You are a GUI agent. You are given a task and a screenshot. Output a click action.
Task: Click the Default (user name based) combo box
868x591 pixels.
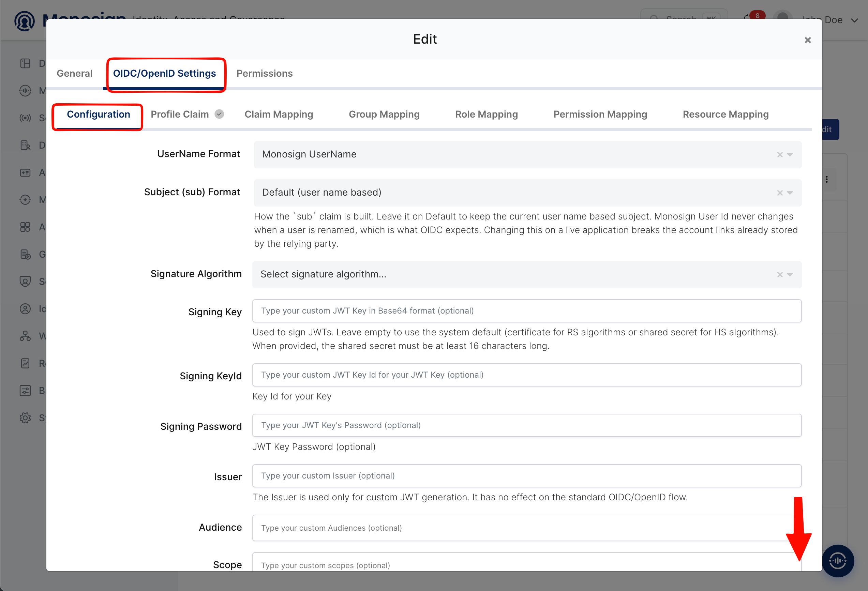click(x=527, y=193)
